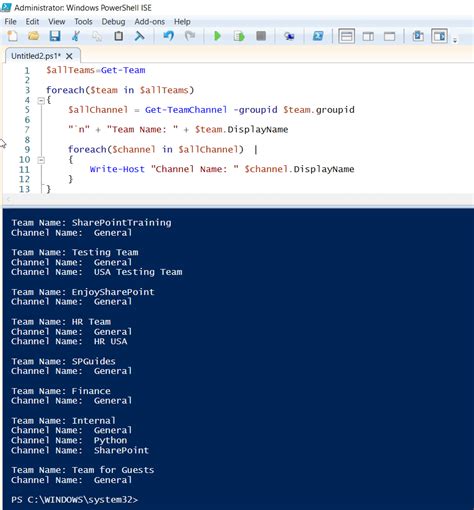The height and width of the screenshot is (510, 474).
Task: Undo the last edit
Action: tap(169, 36)
